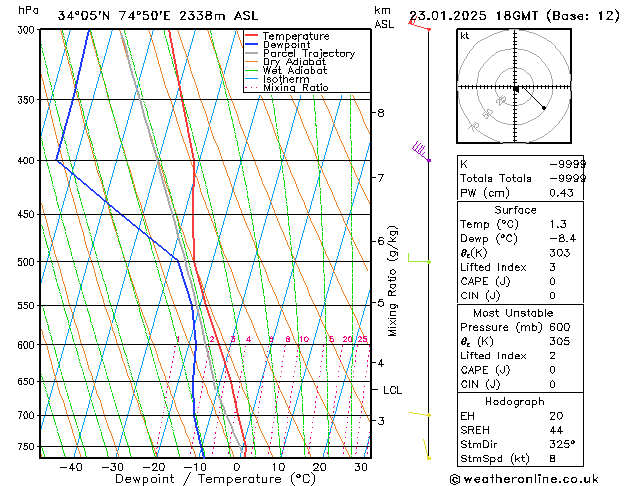Click the 300 hPa wind barb
This screenshot has width=629, height=486.
[x=420, y=25]
